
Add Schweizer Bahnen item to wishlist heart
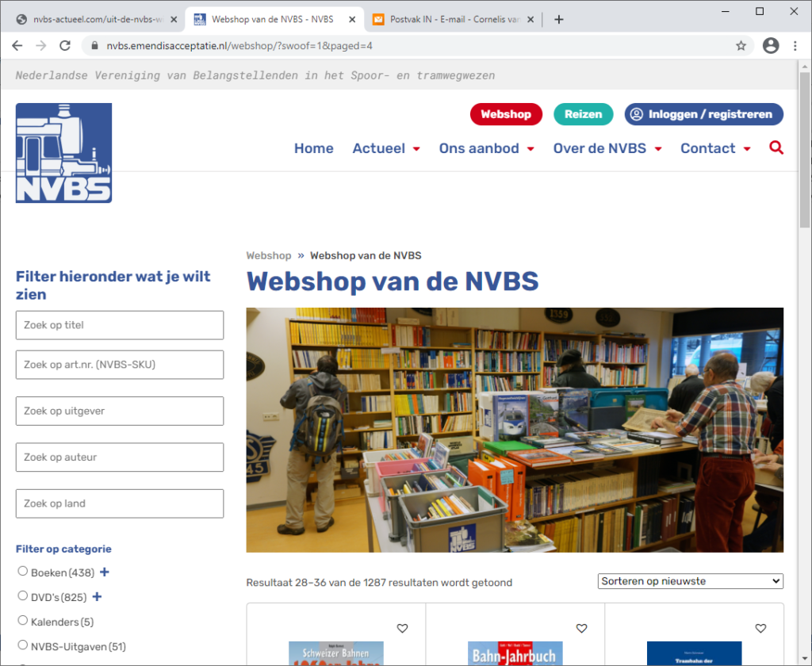click(402, 628)
